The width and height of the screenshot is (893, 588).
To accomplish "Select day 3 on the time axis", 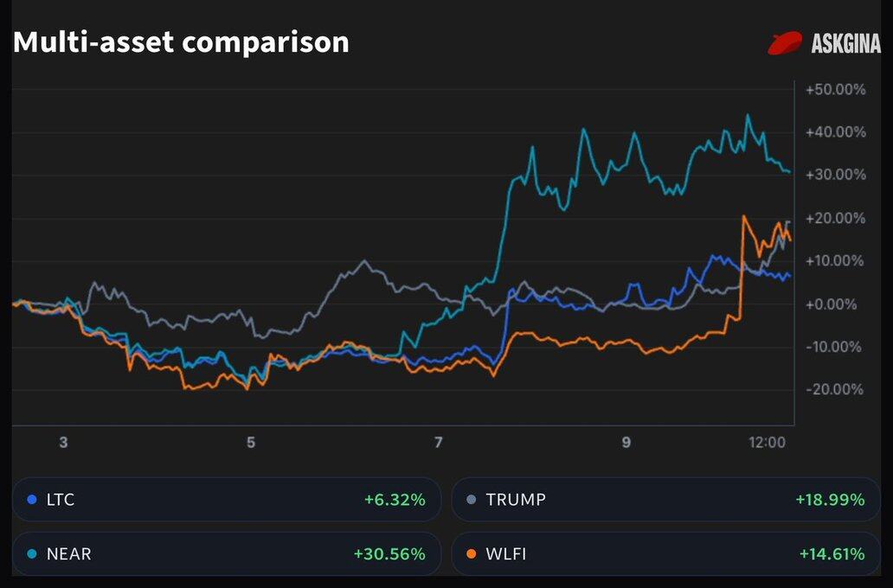I will (x=63, y=443).
